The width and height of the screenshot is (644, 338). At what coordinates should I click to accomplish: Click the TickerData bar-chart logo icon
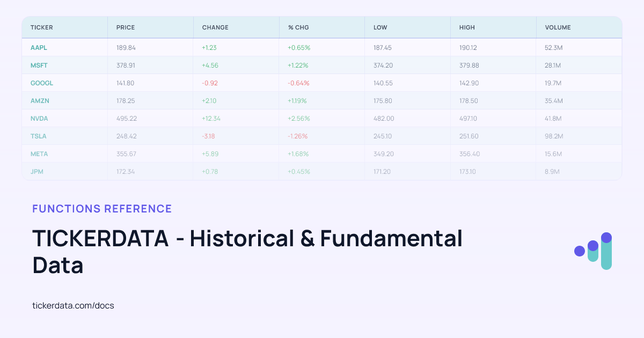pos(593,251)
